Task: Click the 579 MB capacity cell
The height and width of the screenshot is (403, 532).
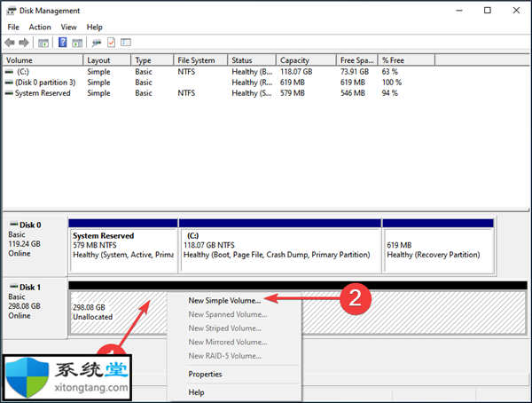Action: [292, 93]
